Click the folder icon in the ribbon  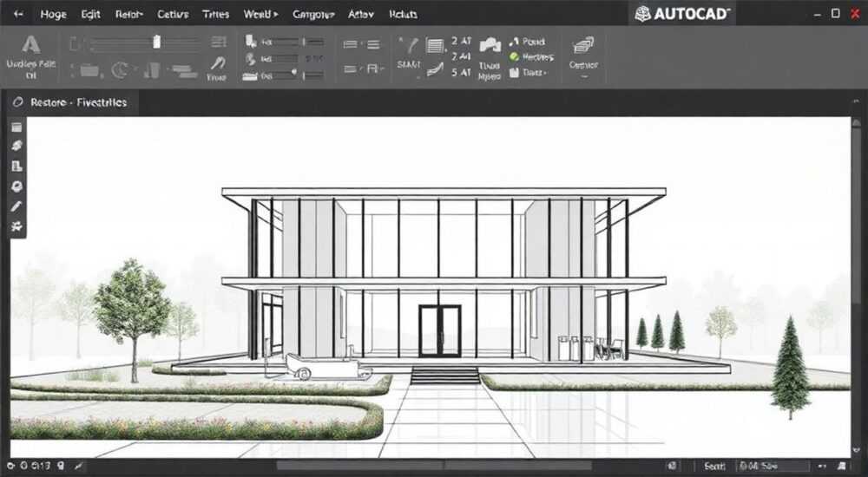pos(89,70)
